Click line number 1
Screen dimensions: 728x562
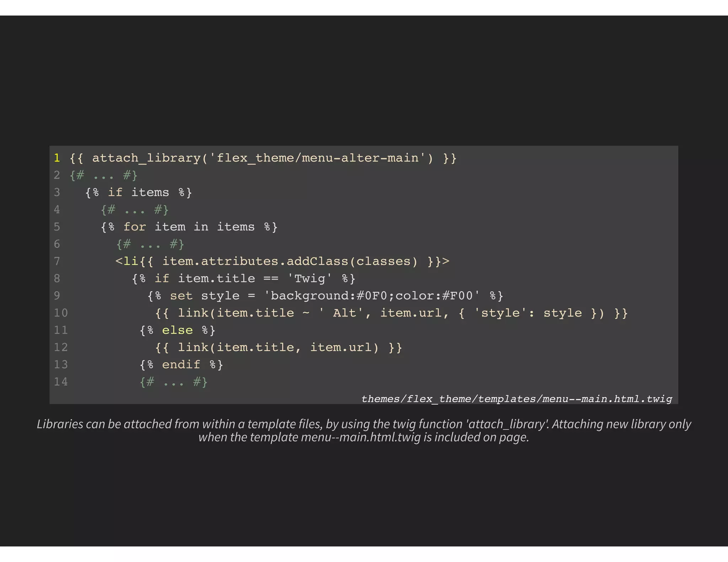57,158
